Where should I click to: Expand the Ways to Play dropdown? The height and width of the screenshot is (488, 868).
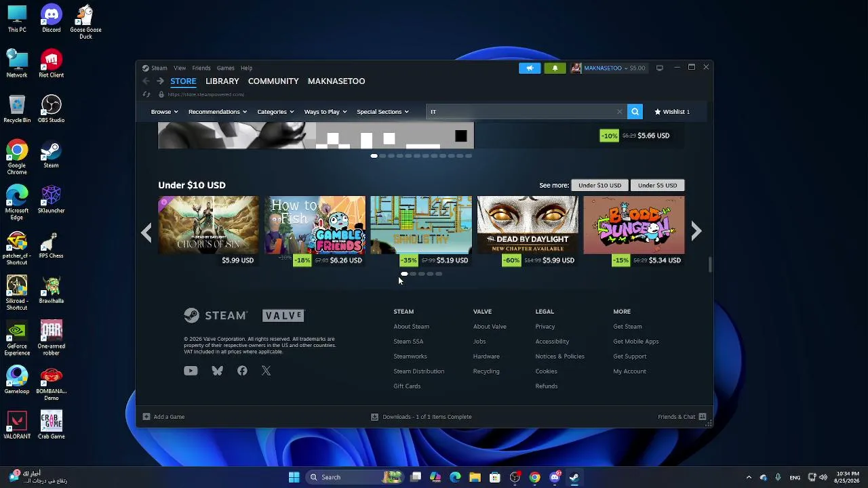(x=325, y=112)
